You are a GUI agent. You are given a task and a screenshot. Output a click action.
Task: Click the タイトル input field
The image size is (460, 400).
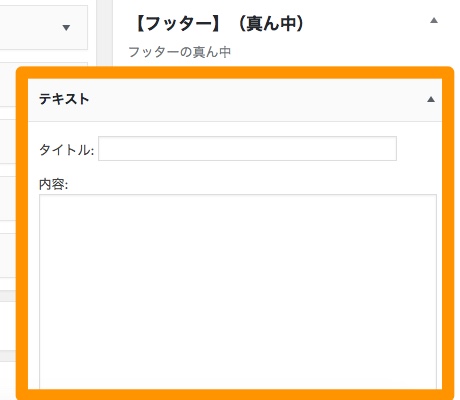coord(247,148)
